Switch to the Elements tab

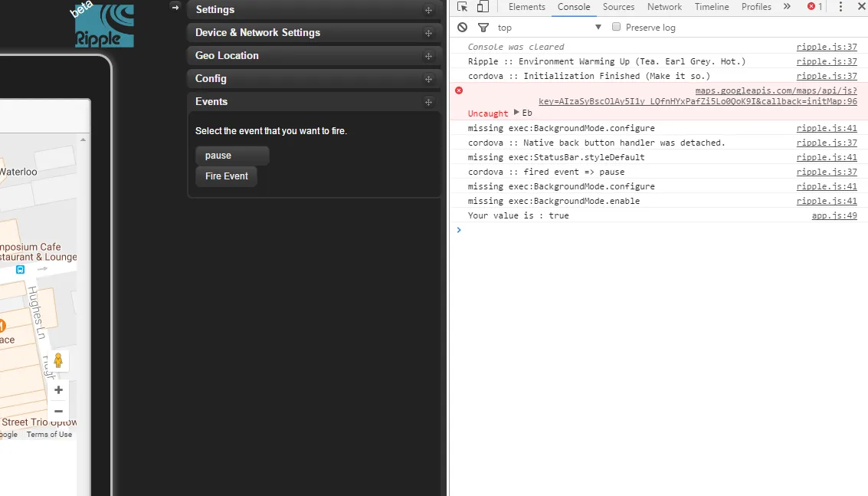[526, 7]
